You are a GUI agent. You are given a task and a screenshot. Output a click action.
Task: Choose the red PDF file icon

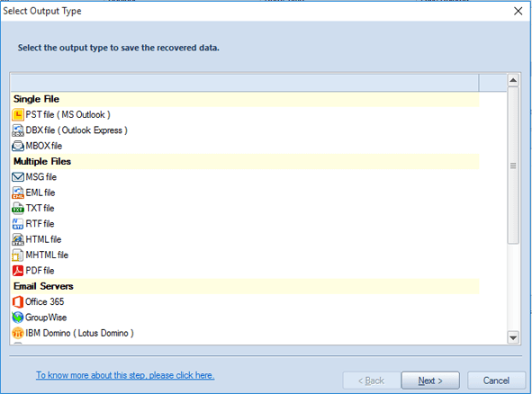18,271
